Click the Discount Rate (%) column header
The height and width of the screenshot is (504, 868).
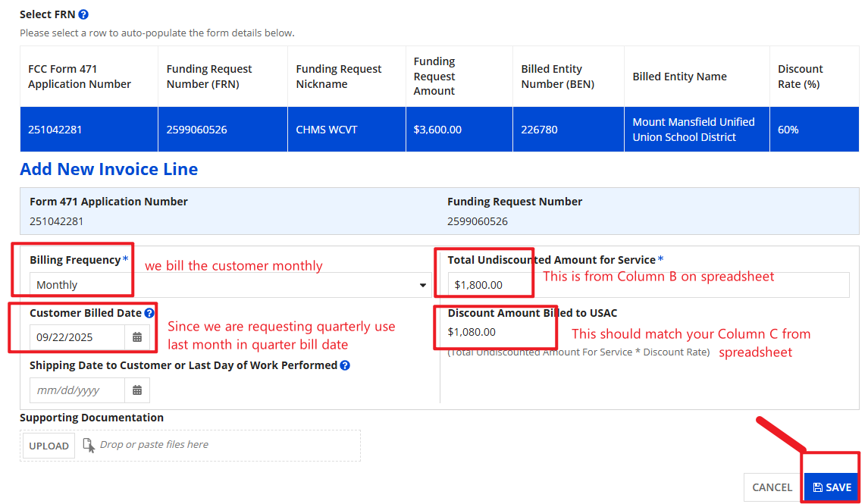pyautogui.click(x=800, y=77)
